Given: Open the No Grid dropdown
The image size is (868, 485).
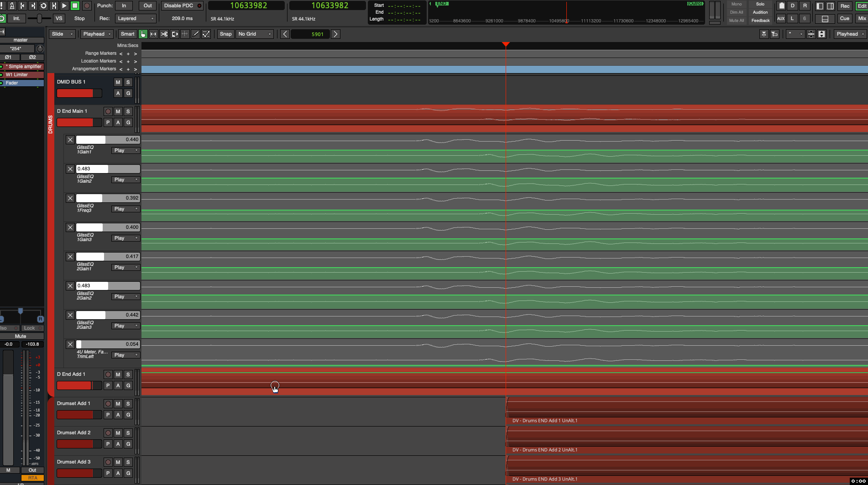Looking at the screenshot, I should [254, 34].
